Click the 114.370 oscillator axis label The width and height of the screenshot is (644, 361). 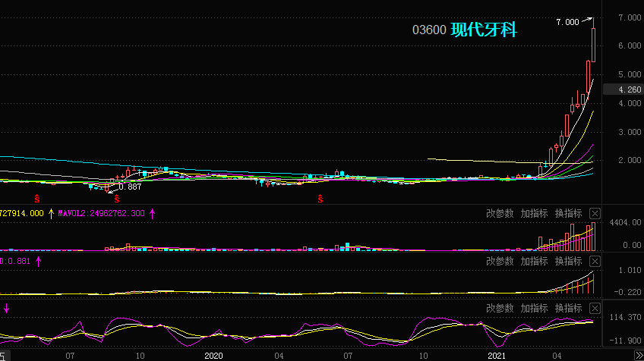(625, 317)
